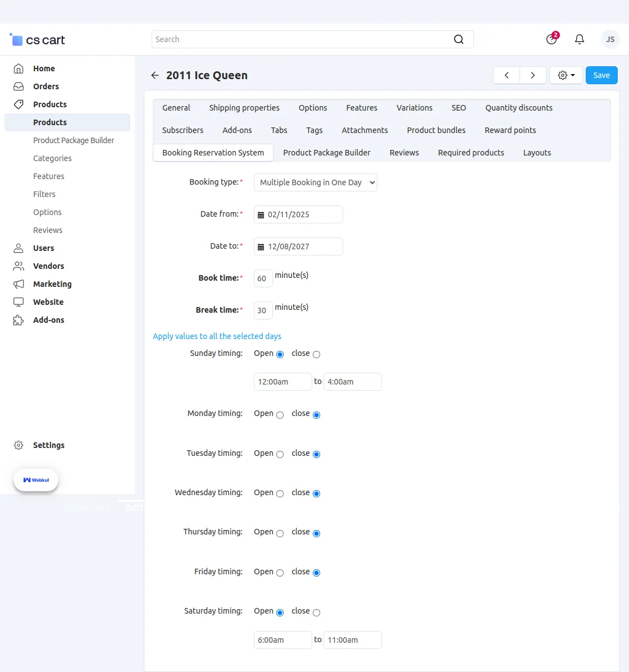Open the Quantity discounts tab
Screen dimensions: 629x672
[518, 107]
